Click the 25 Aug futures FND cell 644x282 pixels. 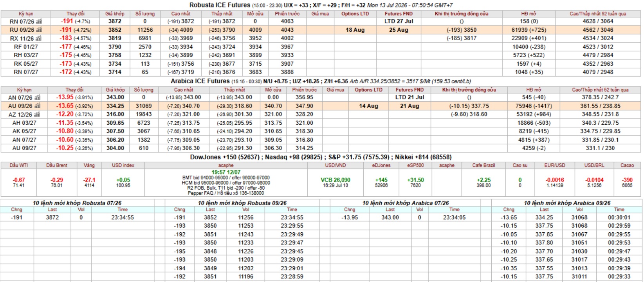(x=399, y=30)
